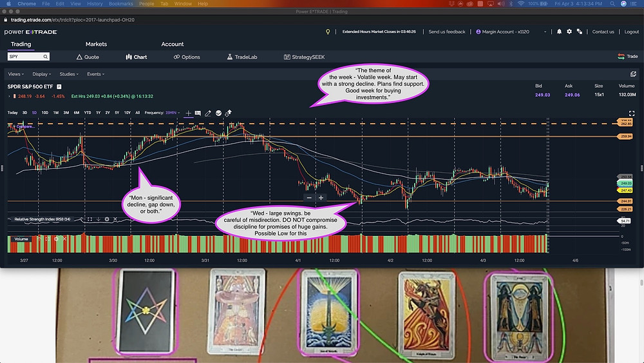The image size is (644, 363).
Task: Zoom out chart with minus button
Action: pos(309,198)
